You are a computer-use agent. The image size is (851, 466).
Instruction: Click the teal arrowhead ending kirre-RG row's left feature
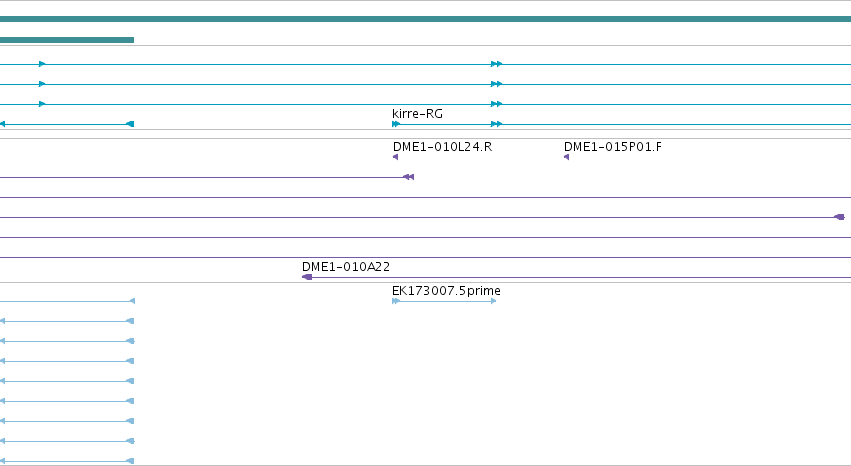tap(130, 124)
